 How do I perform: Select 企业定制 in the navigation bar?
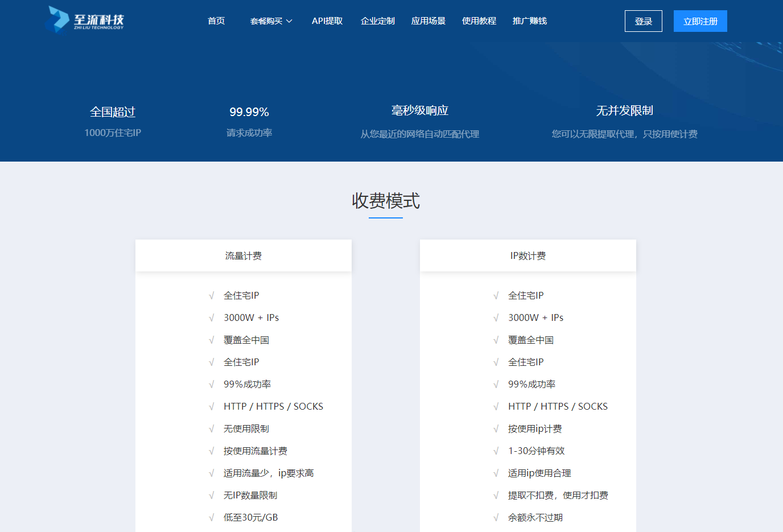(377, 21)
